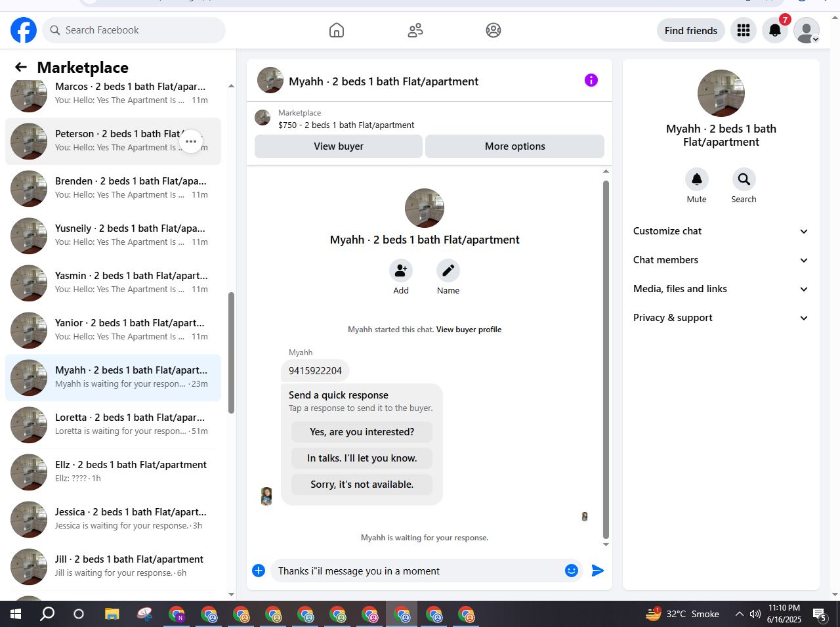Click the purple conversation information icon
This screenshot has width=840, height=627.
[x=591, y=80]
